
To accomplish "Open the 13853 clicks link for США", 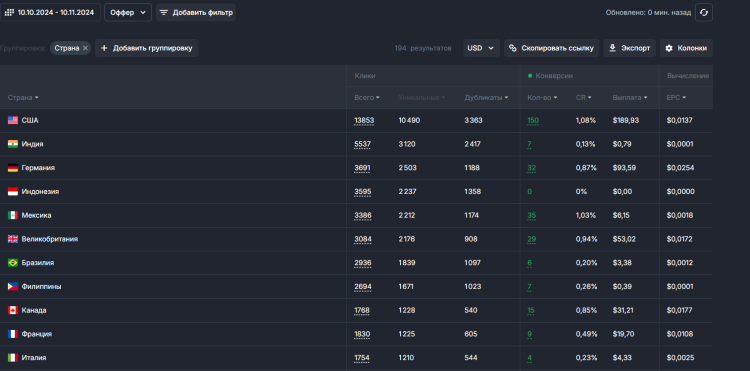I will click(x=364, y=120).
